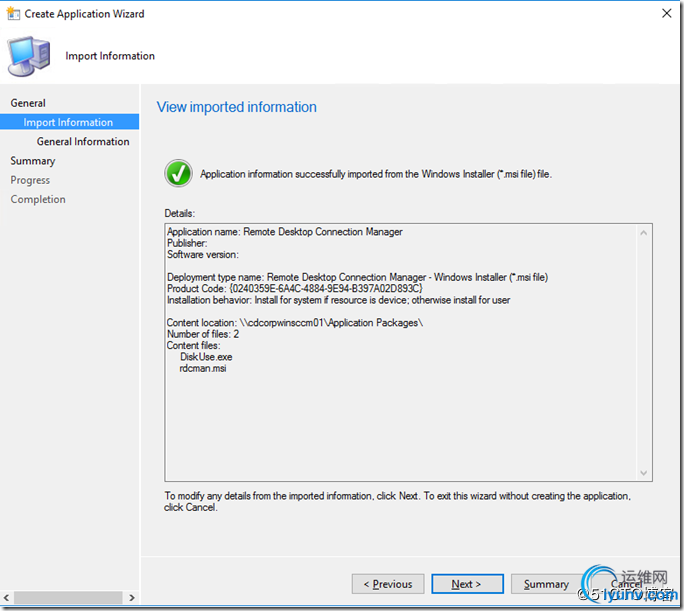Click the Cancel button
Viewport: 684px width, 611px height.
pyautogui.click(x=626, y=584)
